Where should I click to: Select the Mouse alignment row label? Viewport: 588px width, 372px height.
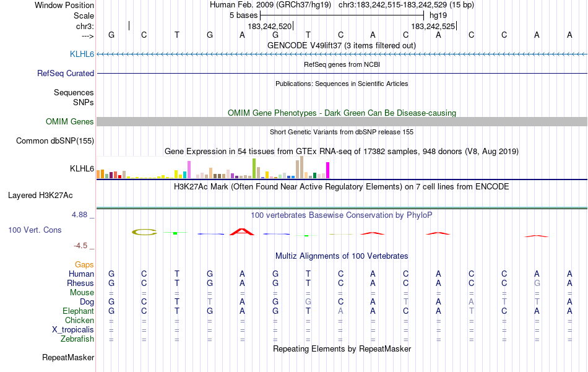coord(82,293)
